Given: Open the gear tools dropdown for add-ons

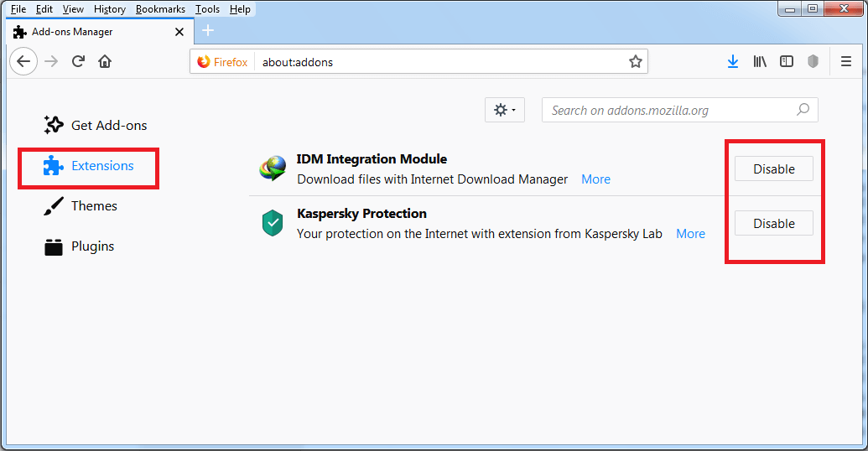Looking at the screenshot, I should pyautogui.click(x=505, y=110).
